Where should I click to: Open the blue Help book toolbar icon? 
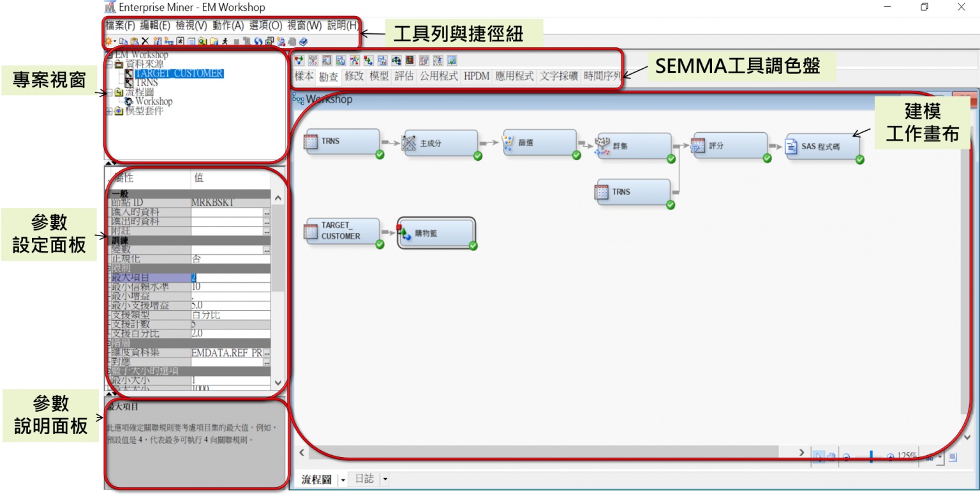coord(303,40)
